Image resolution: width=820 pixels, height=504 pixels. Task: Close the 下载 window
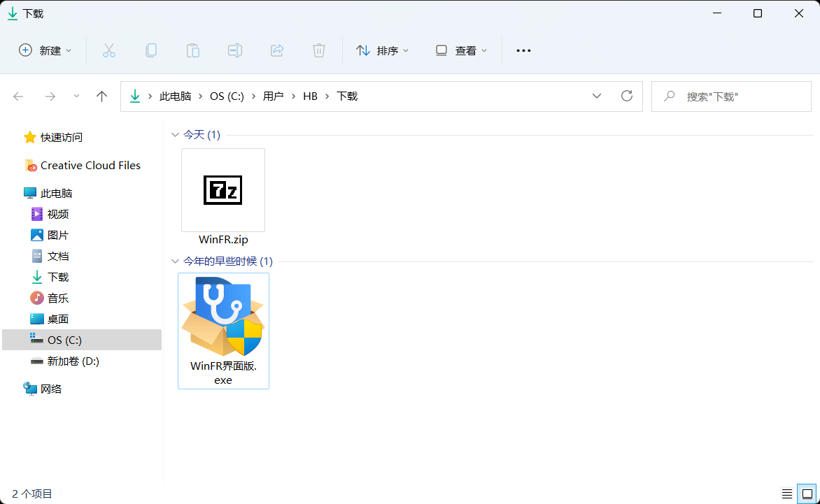(x=798, y=13)
